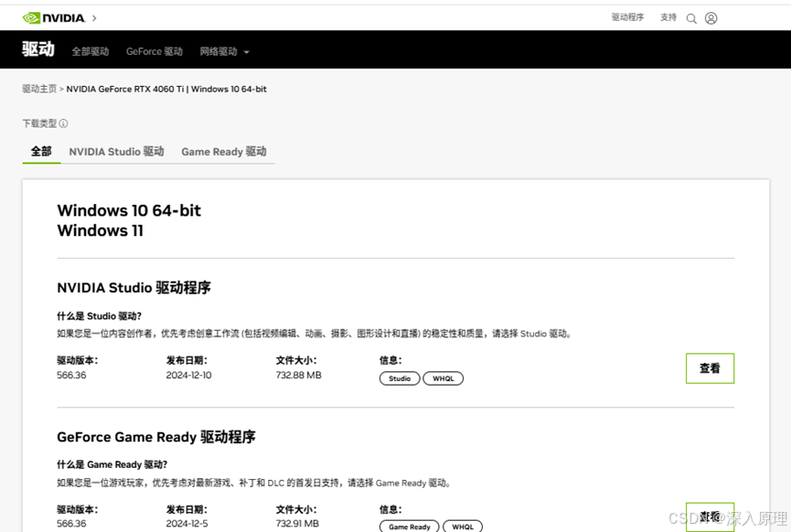This screenshot has width=791, height=532.
Task: Click the NVIDIA logo
Action: [x=54, y=18]
